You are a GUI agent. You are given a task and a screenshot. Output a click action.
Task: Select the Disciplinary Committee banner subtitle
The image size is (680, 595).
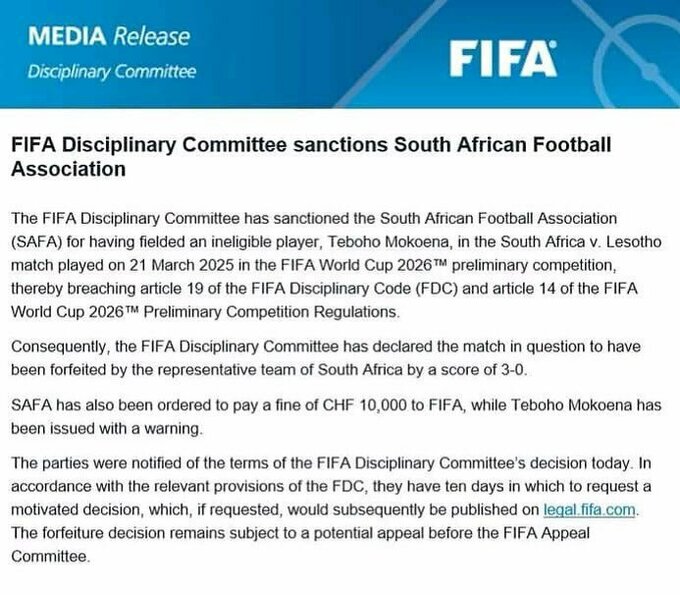point(111,72)
